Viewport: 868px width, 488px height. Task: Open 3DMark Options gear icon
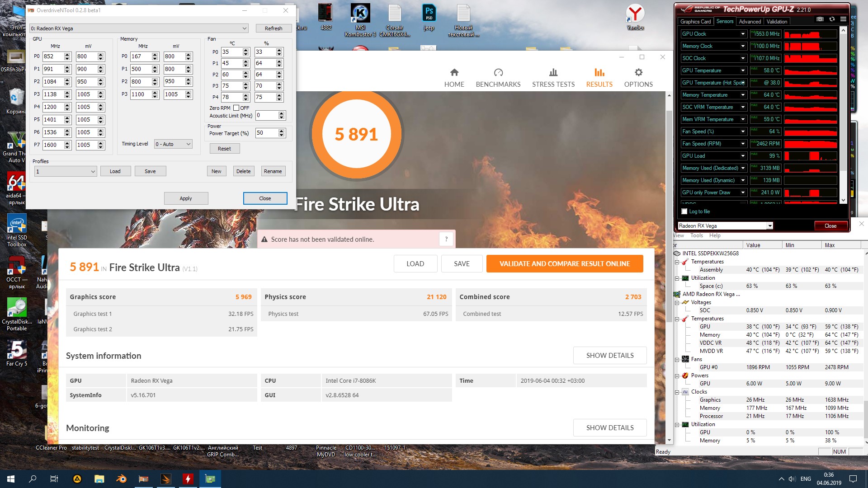click(x=638, y=73)
